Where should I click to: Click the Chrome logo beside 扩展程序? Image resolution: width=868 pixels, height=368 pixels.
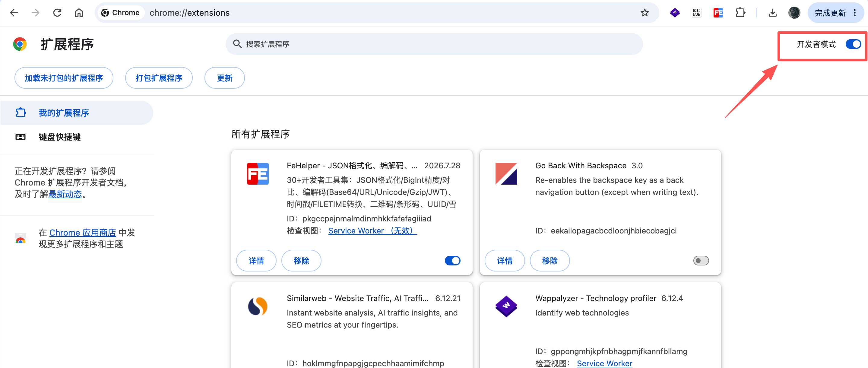click(20, 44)
